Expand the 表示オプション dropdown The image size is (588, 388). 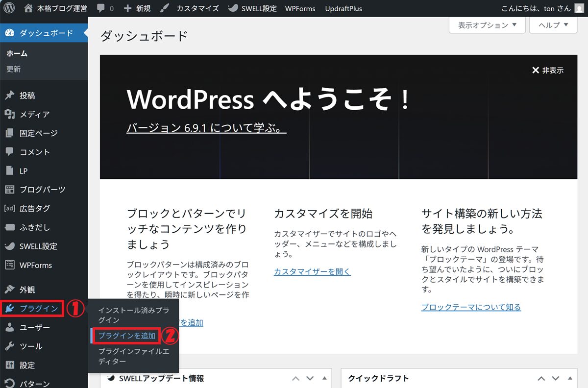pos(487,25)
